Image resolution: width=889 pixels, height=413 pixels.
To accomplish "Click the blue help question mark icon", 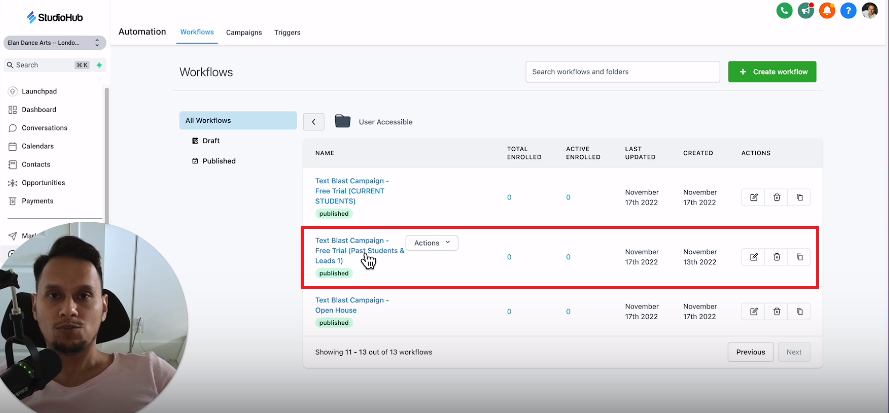I will [x=848, y=10].
